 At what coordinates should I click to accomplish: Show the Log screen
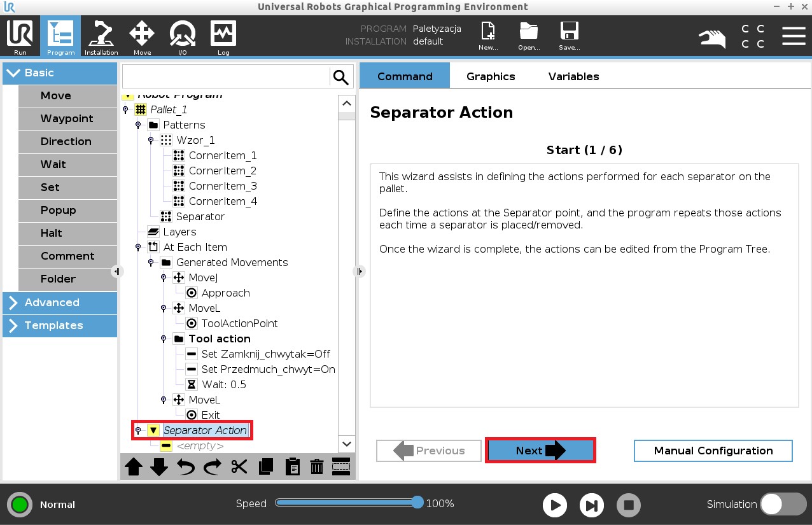(223, 36)
